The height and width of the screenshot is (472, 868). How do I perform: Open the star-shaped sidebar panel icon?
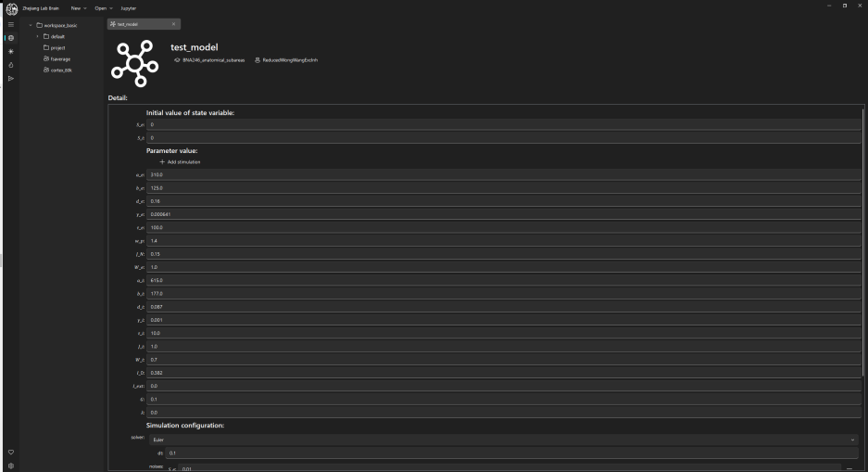[10, 52]
